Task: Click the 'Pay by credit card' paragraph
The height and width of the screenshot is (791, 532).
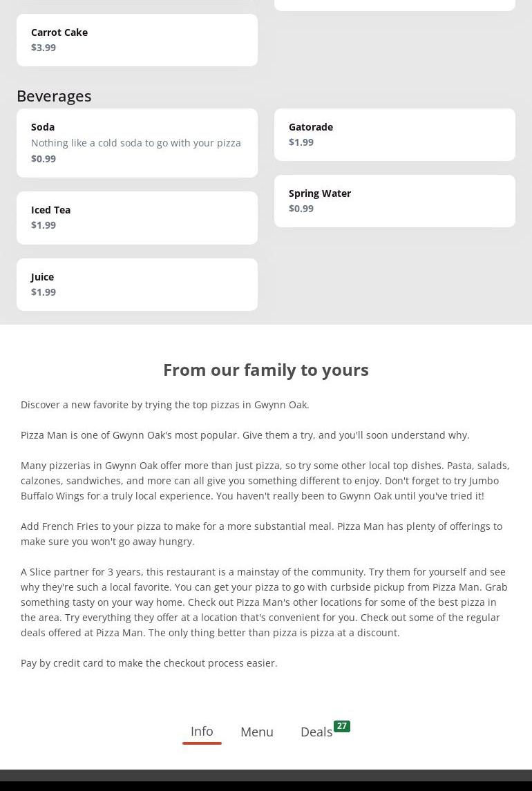Action: 149,663
